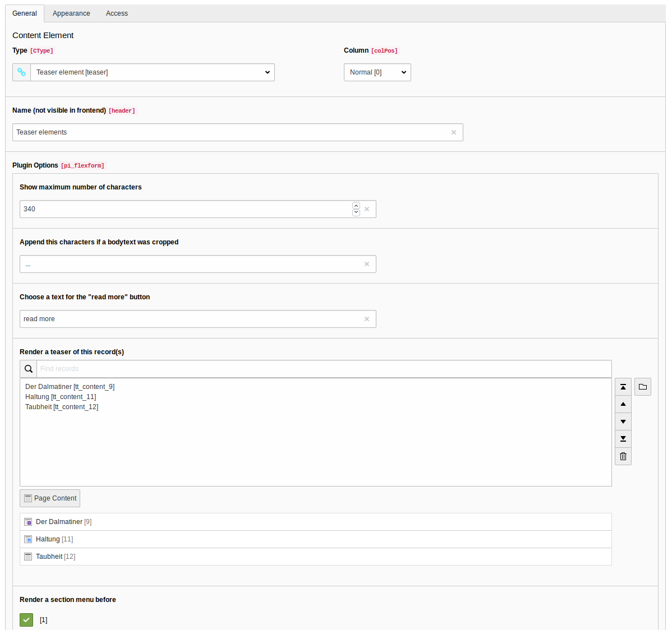
Task: Move selected record down one position
Action: tap(623, 421)
